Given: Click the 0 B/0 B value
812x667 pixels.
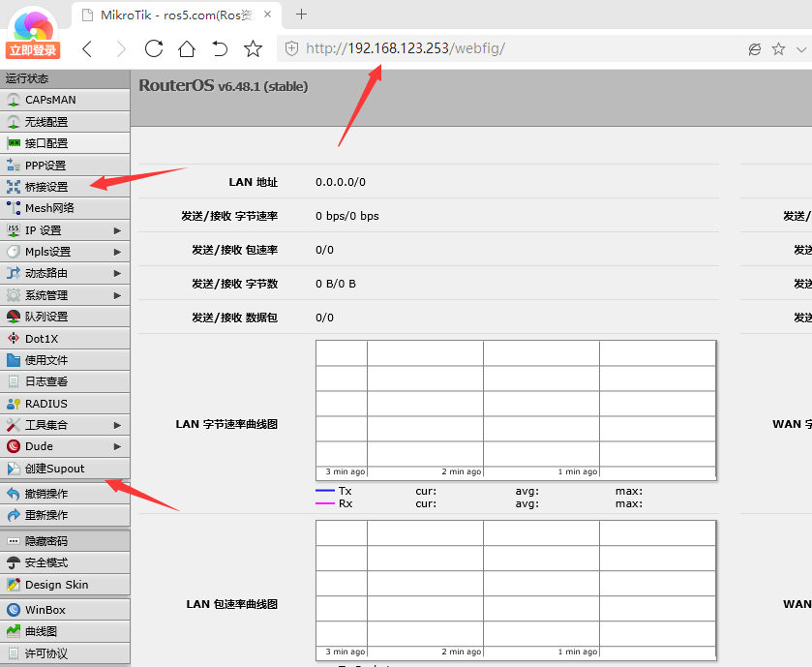Looking at the screenshot, I should pos(336,284).
